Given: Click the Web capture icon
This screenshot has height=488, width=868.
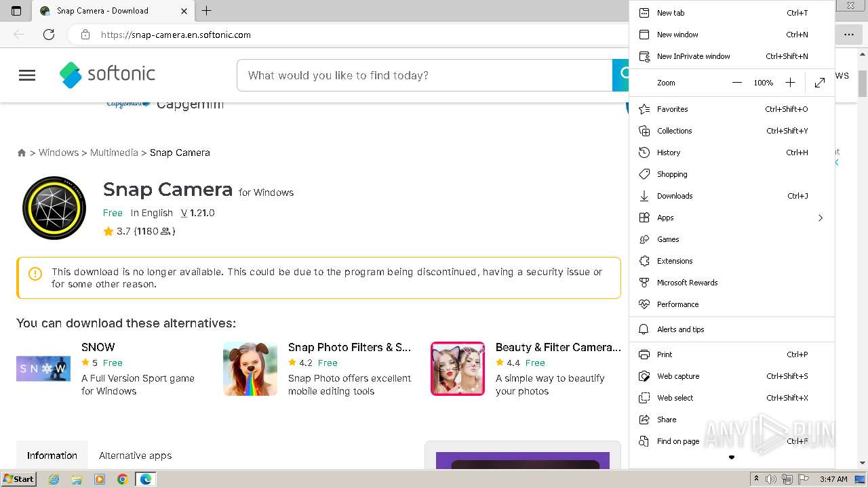Looking at the screenshot, I should (644, 376).
